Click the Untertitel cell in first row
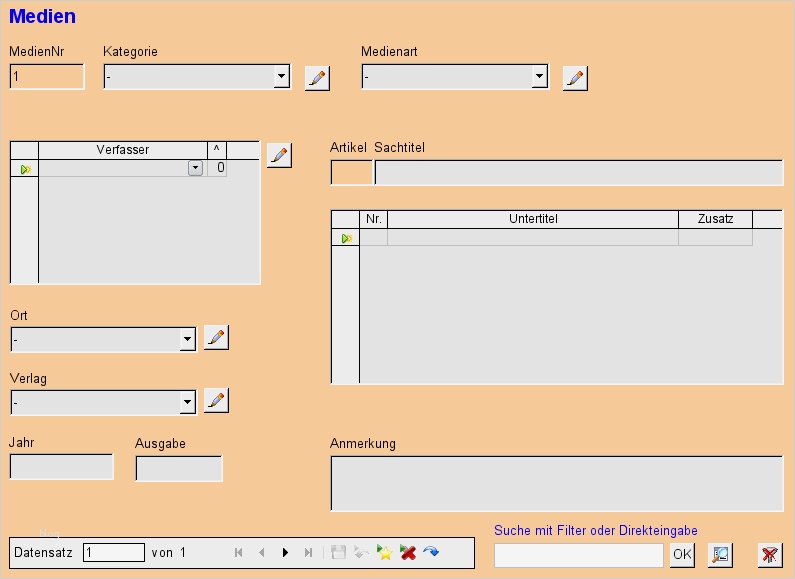 click(533, 237)
